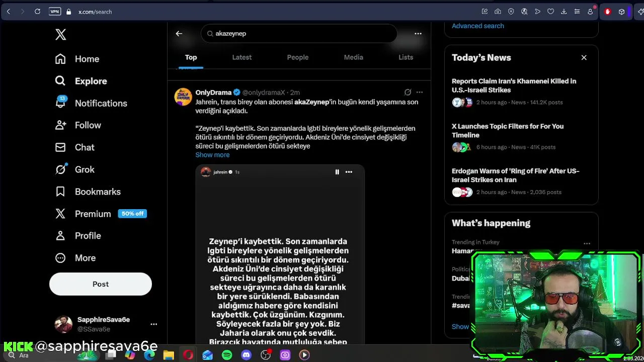644x362 pixels.
Task: Open red hand blocker extension
Action: [x=607, y=12]
